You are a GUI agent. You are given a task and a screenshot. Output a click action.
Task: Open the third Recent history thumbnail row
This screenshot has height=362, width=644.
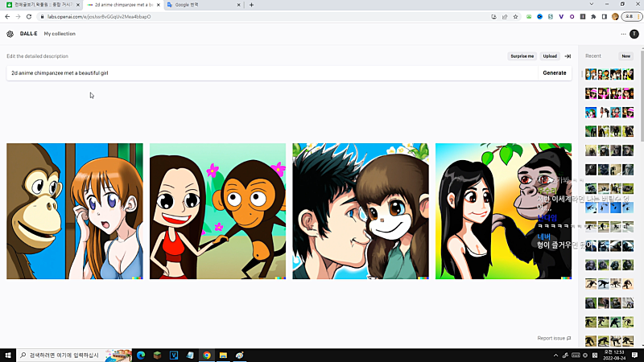point(609,113)
